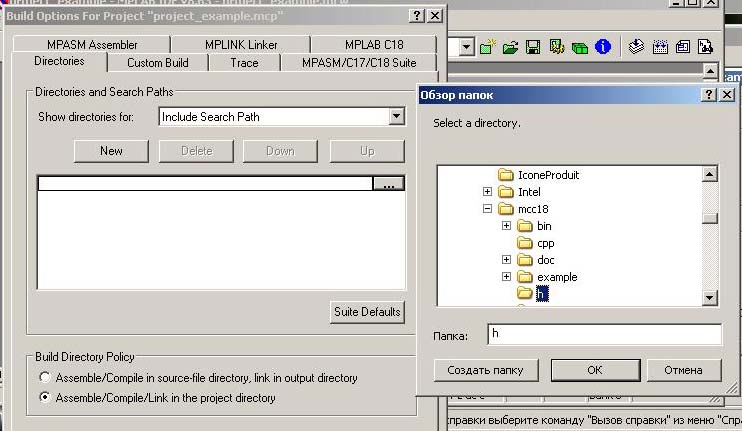742x431 pixels.
Task: Select Assemble/Compile/Link in project directory option
Action: coord(44,398)
